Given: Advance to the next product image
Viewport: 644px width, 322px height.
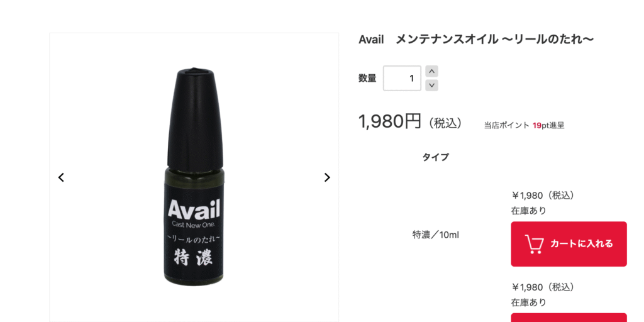Looking at the screenshot, I should [327, 177].
